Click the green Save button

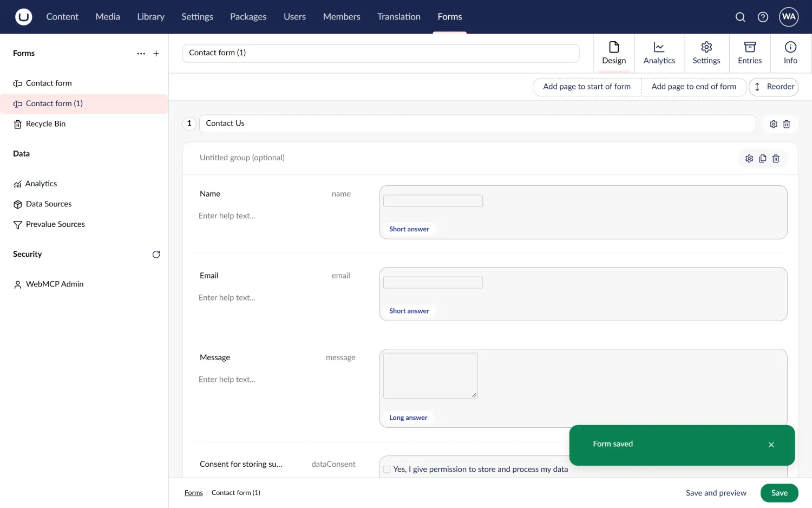[x=780, y=493]
